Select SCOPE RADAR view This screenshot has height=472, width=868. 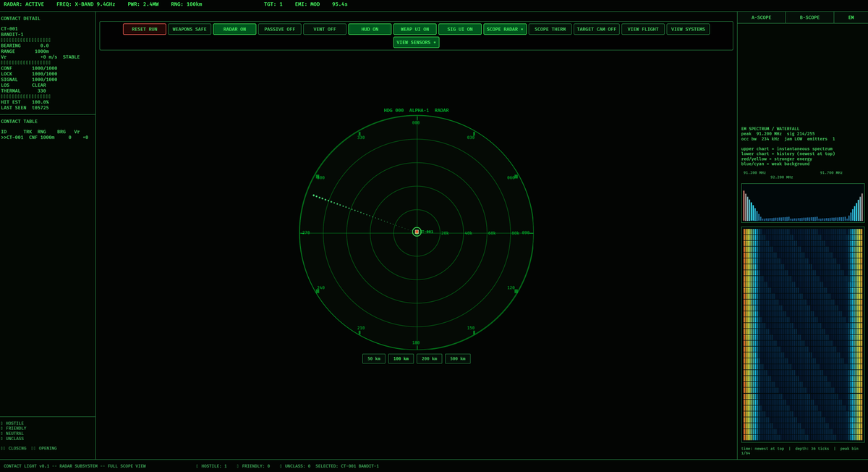[505, 30]
